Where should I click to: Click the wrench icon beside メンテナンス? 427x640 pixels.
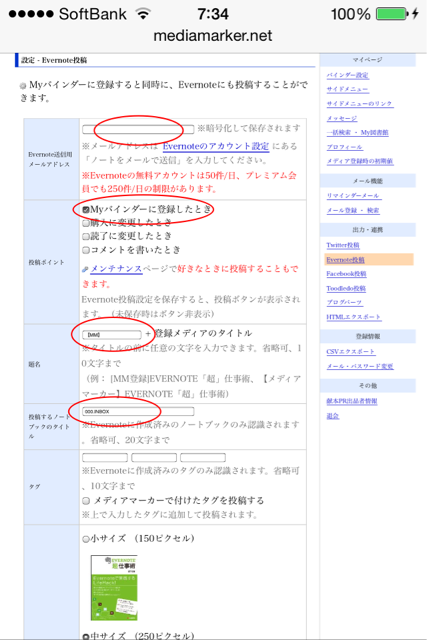(x=85, y=269)
